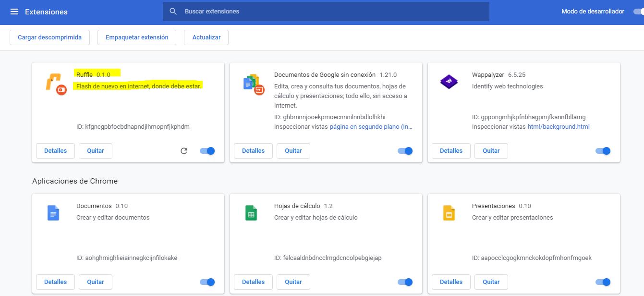644x296 pixels.
Task: Open Detalles for Wappalyzer
Action: [451, 151]
